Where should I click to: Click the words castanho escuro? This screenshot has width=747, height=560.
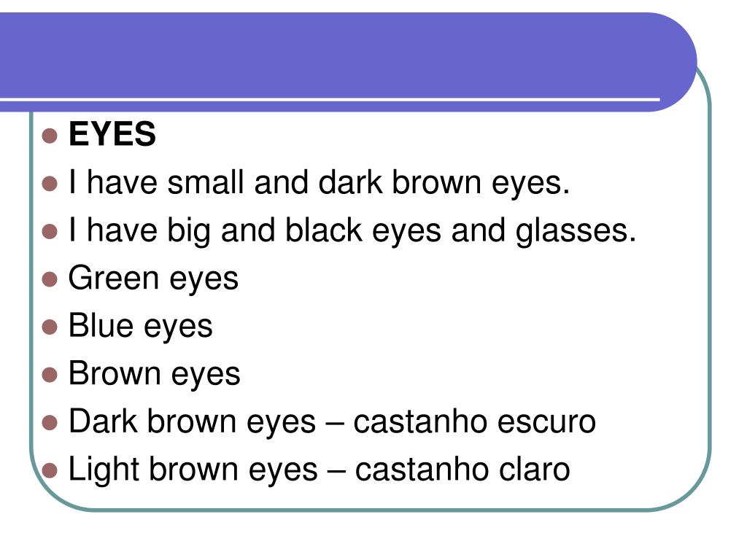pyautogui.click(x=474, y=422)
